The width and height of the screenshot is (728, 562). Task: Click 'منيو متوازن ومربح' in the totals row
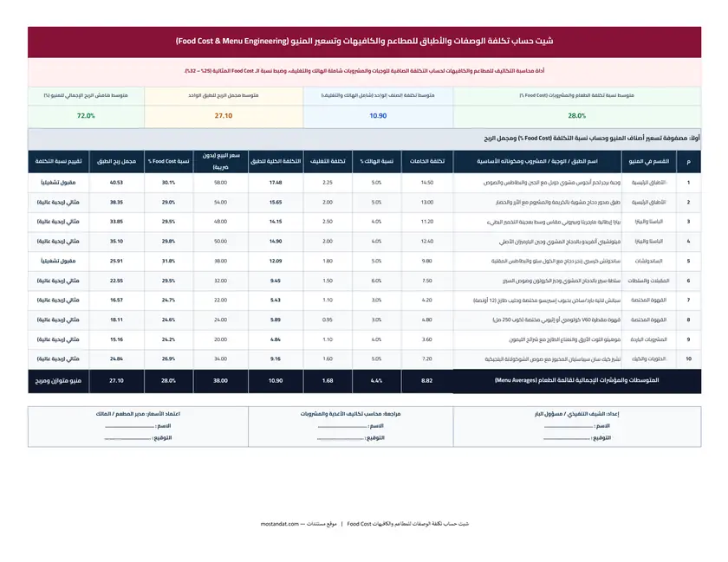point(59,380)
